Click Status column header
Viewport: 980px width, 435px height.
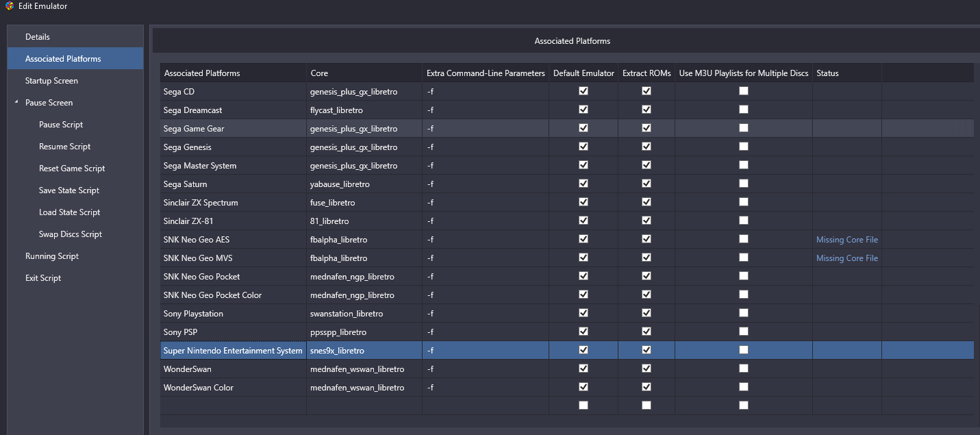(x=847, y=73)
